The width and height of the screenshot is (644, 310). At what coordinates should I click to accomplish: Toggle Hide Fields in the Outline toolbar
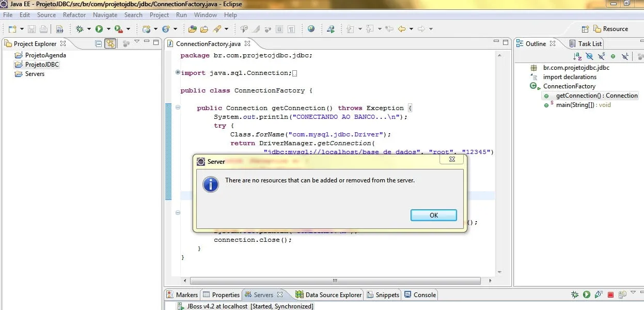pos(589,56)
